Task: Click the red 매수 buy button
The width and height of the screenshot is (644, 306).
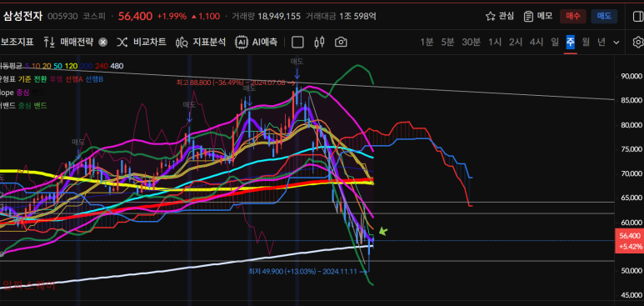Action: [572, 16]
